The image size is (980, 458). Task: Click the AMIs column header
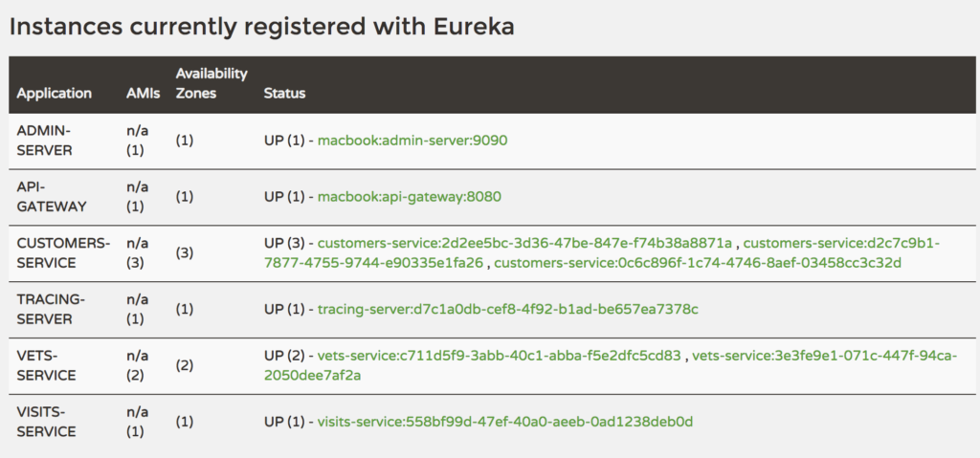click(x=144, y=94)
